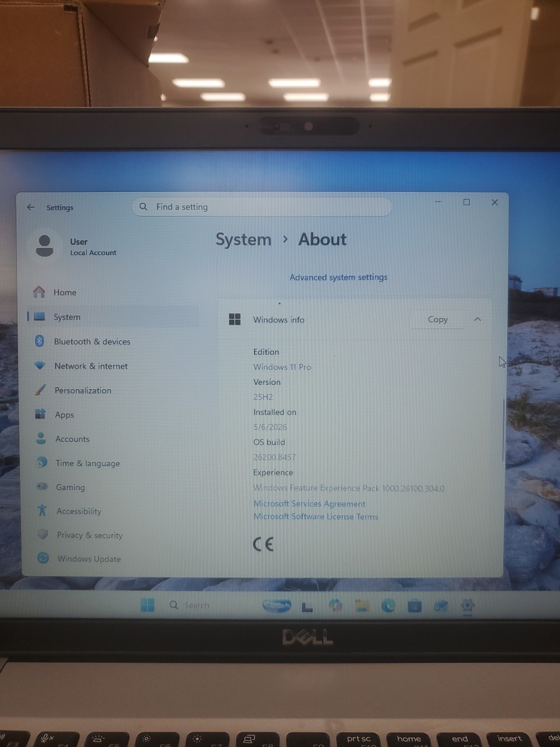The height and width of the screenshot is (747, 560).
Task: Click the Find a setting search box
Action: pyautogui.click(x=262, y=206)
